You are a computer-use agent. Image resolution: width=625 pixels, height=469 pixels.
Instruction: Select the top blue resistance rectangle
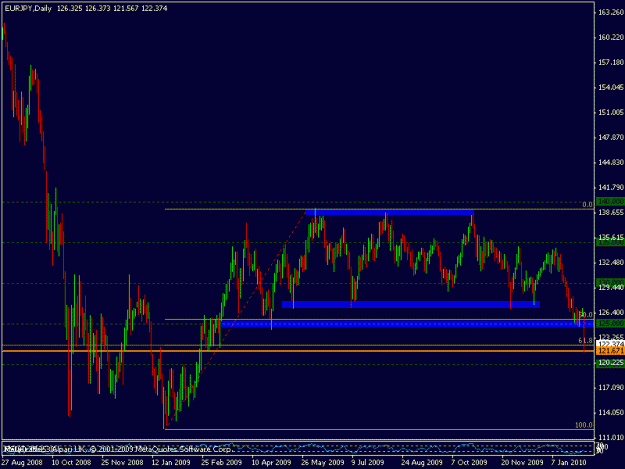(x=389, y=212)
